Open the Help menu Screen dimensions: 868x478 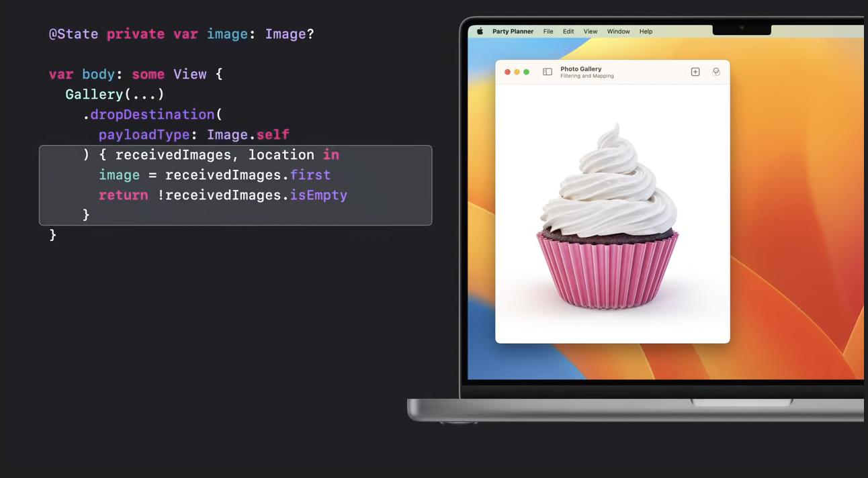[646, 32]
